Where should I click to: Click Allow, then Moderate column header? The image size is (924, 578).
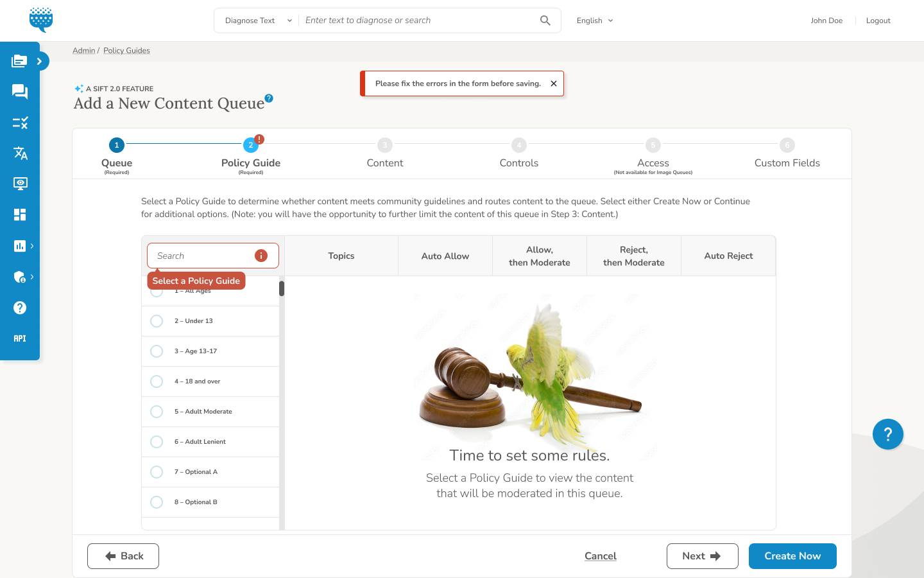tap(540, 256)
